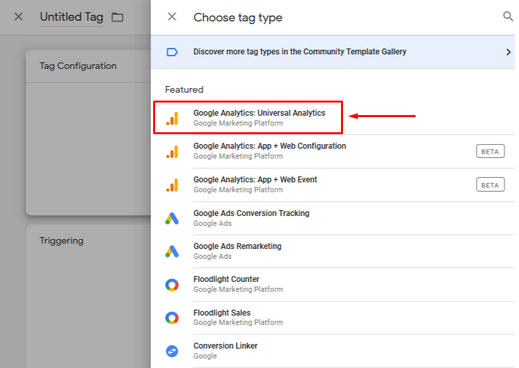
Task: Click the Tag Configuration card header
Action: pos(88,66)
